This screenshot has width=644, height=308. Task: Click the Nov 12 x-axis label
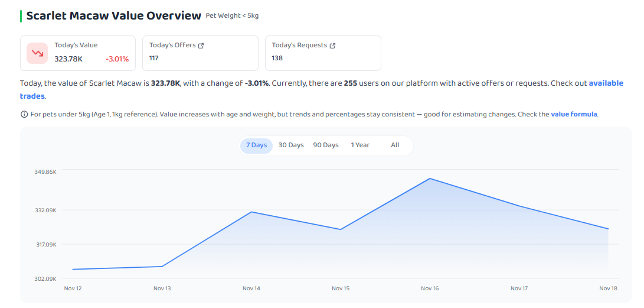pyautogui.click(x=73, y=288)
